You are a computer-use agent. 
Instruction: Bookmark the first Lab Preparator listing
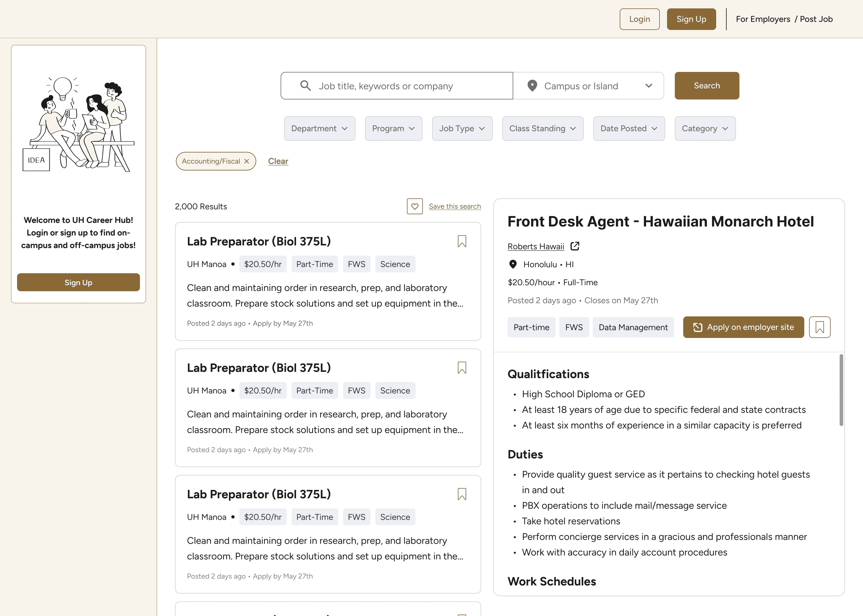point(462,241)
